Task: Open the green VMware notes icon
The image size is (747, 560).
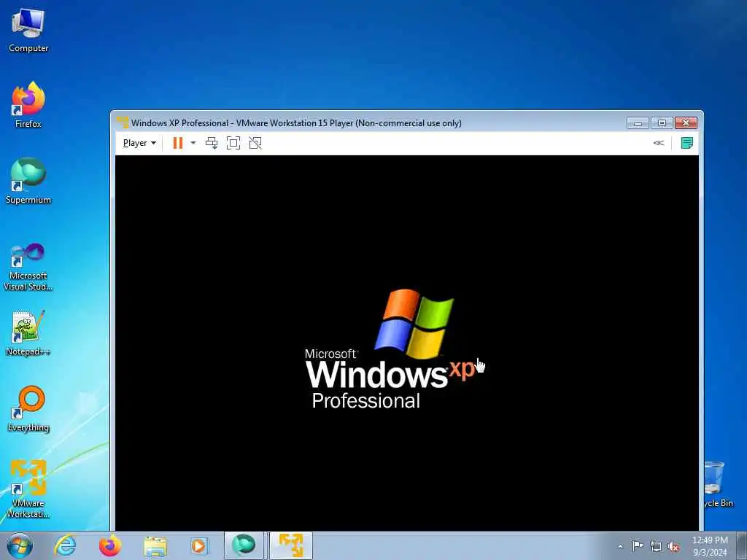Action: [x=686, y=143]
